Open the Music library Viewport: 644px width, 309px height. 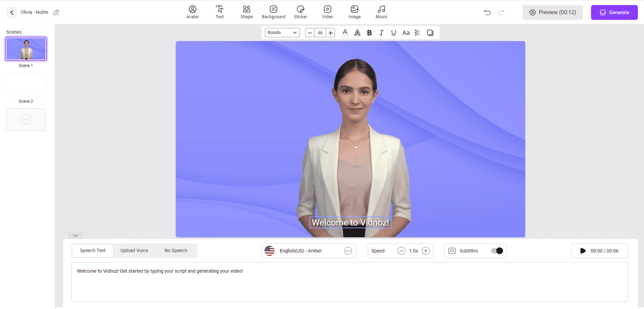381,12
